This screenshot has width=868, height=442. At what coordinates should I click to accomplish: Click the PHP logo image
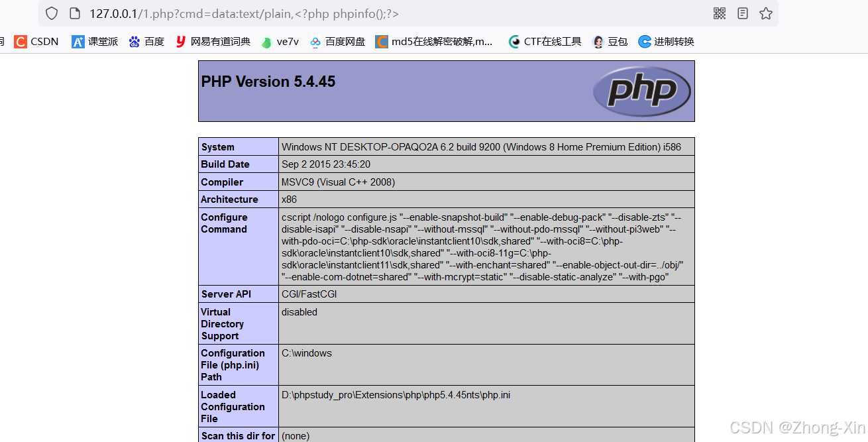642,91
